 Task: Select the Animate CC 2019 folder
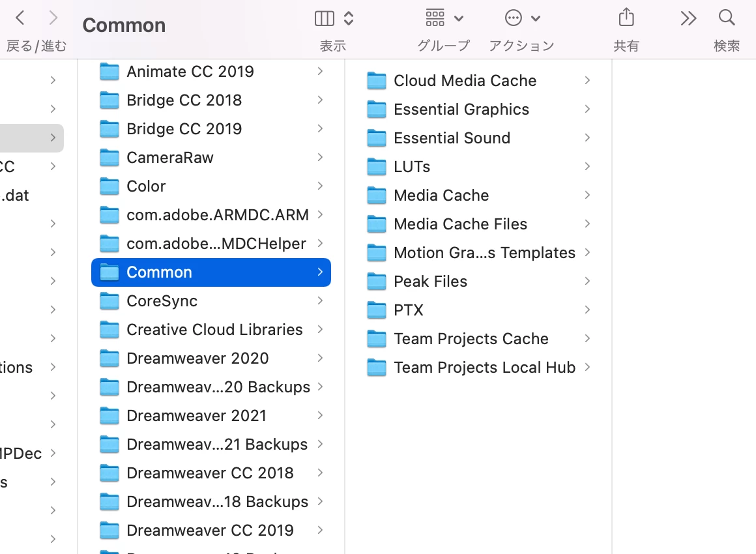(x=211, y=71)
